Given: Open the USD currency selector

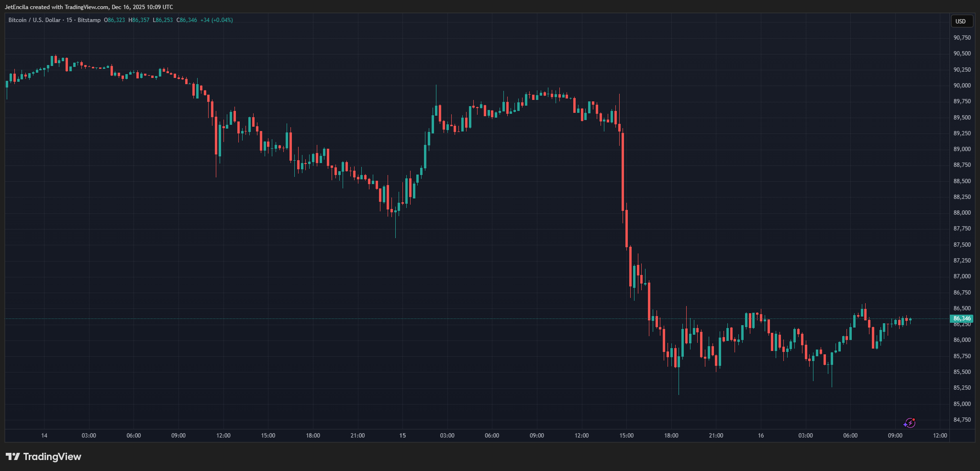Looking at the screenshot, I should click(961, 21).
